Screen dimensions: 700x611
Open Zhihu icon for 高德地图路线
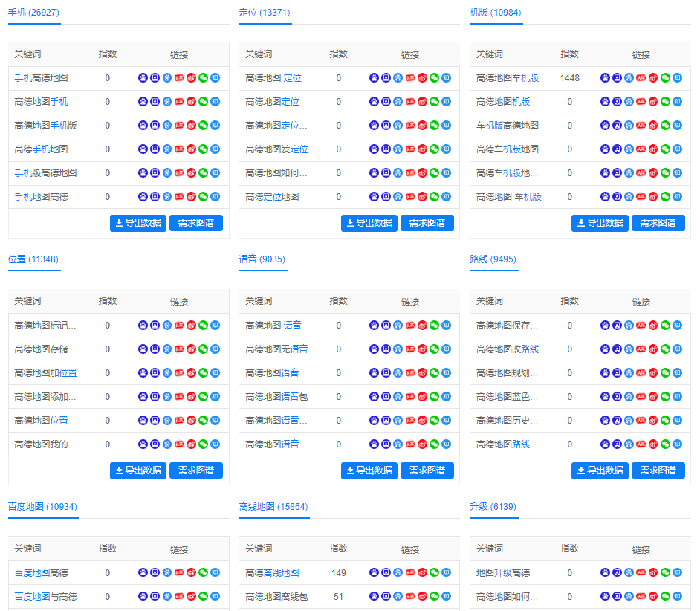pos(677,444)
